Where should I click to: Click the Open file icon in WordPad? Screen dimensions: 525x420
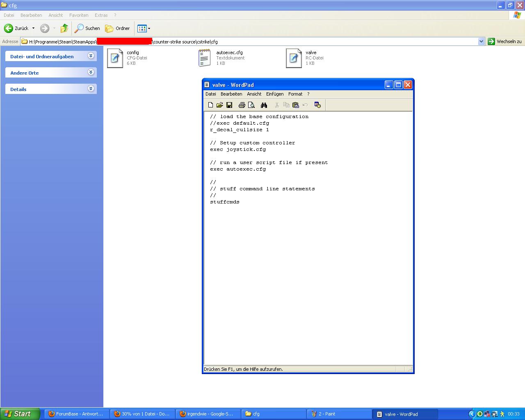[219, 105]
